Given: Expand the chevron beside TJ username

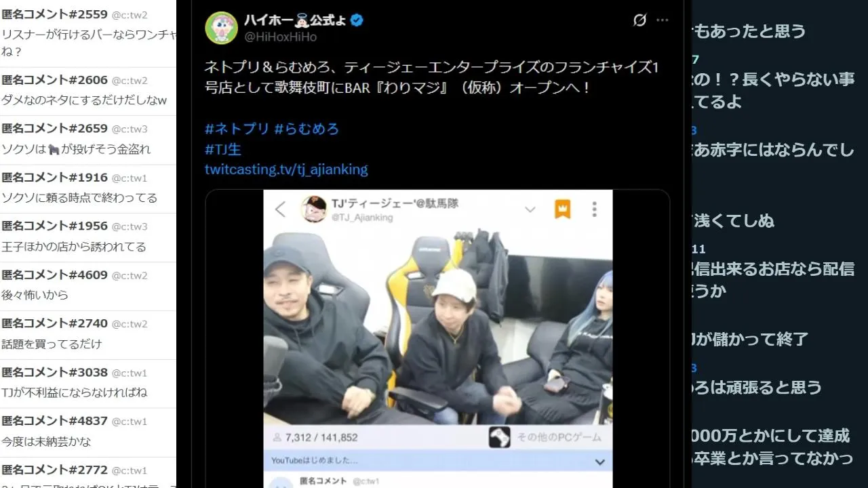Looking at the screenshot, I should click(x=530, y=209).
